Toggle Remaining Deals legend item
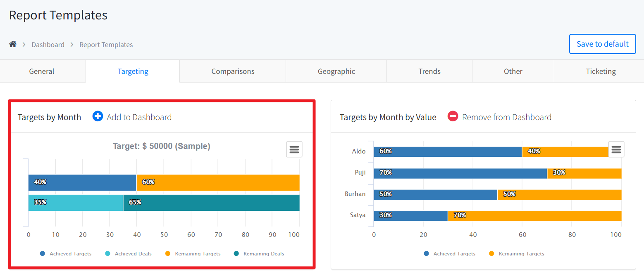Image resolution: width=644 pixels, height=274 pixels. coord(259,254)
